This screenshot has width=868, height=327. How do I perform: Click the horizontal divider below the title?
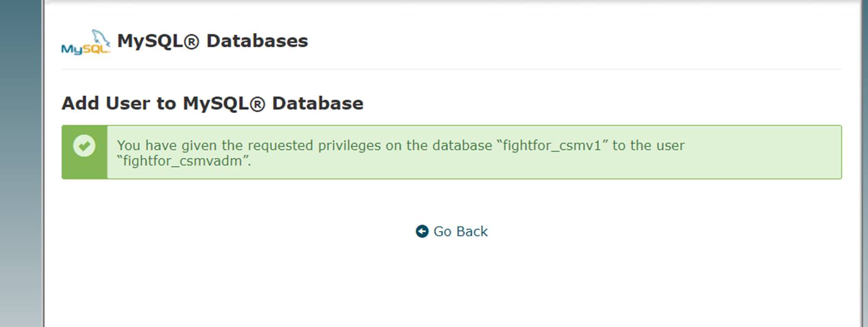click(x=452, y=69)
